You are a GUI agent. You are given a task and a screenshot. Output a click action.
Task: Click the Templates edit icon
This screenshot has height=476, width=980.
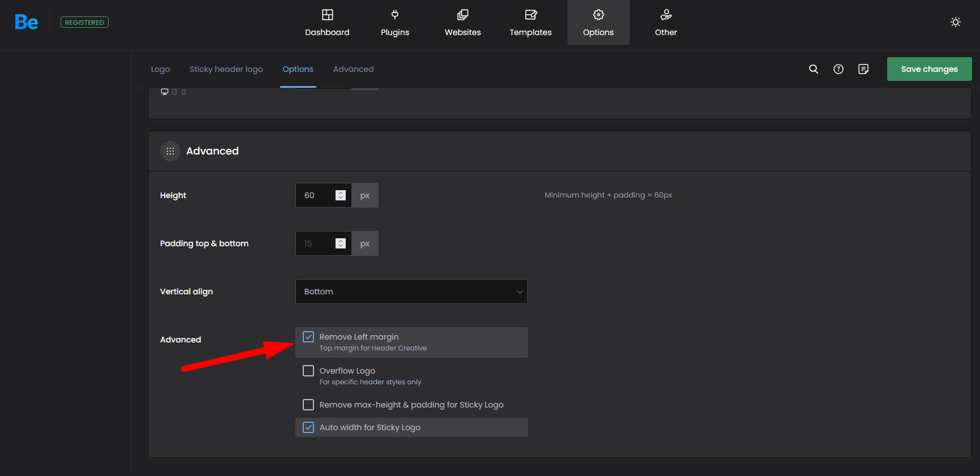point(531,15)
